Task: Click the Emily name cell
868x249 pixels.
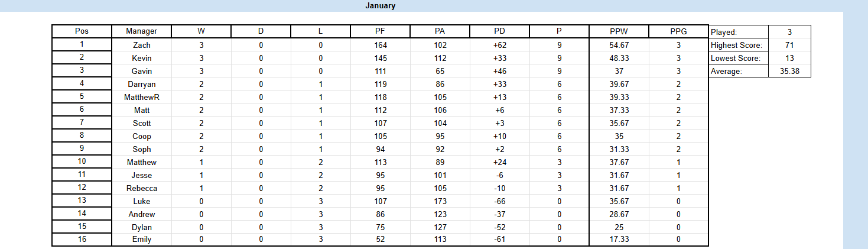Action: (x=141, y=240)
